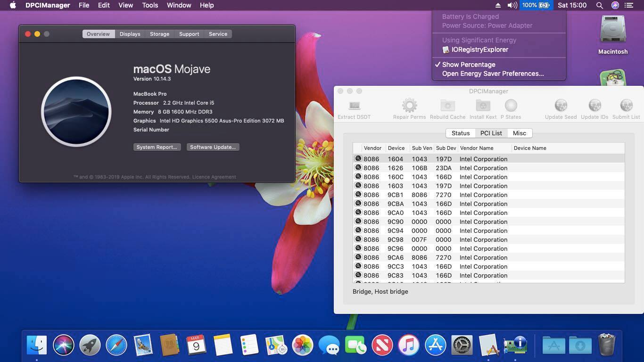Viewport: 644px width, 362px height.
Task: Click the Software Update button
Action: tap(213, 147)
